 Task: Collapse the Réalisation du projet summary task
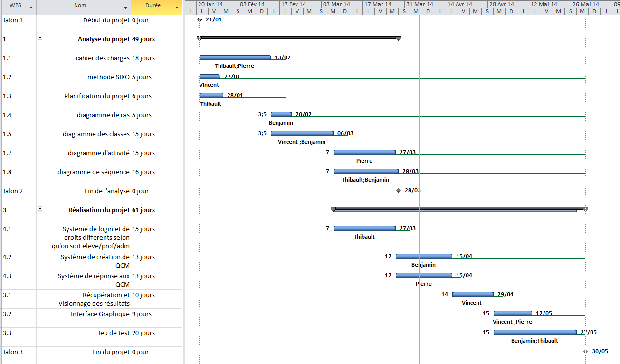pyautogui.click(x=40, y=208)
